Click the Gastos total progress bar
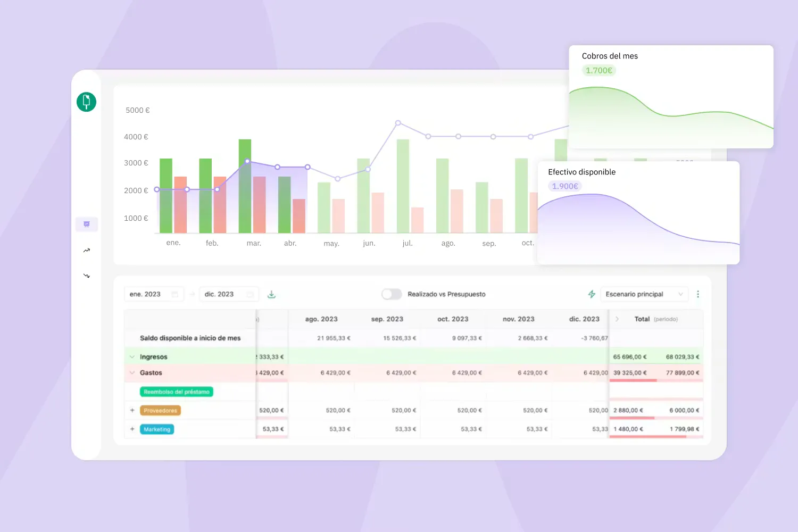This screenshot has width=798, height=532. 656,380
